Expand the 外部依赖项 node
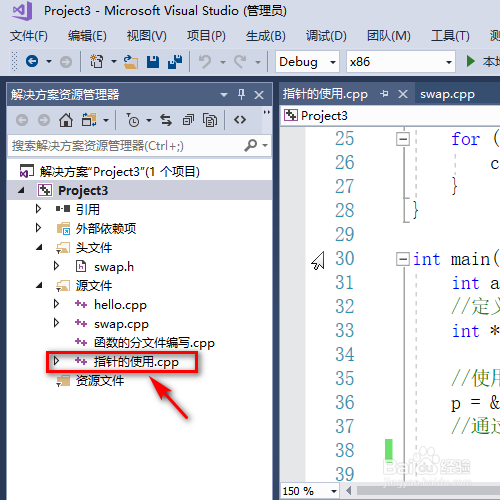This screenshot has width=500, height=500. pyautogui.click(x=39, y=228)
